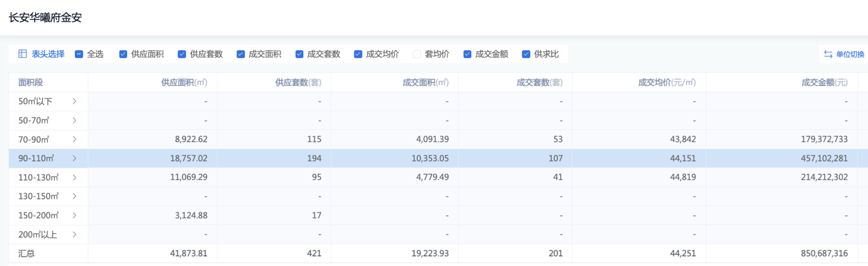
Task: Click the 表头选择 label
Action: [x=48, y=54]
